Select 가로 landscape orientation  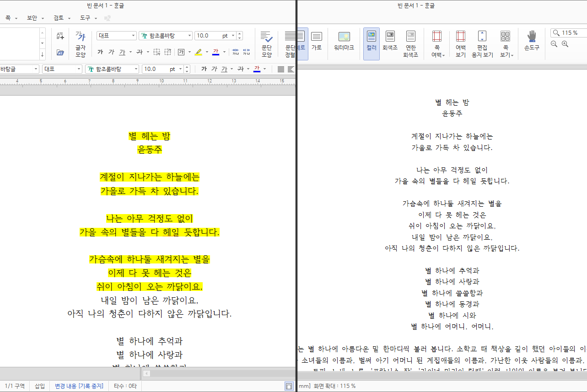(x=317, y=41)
